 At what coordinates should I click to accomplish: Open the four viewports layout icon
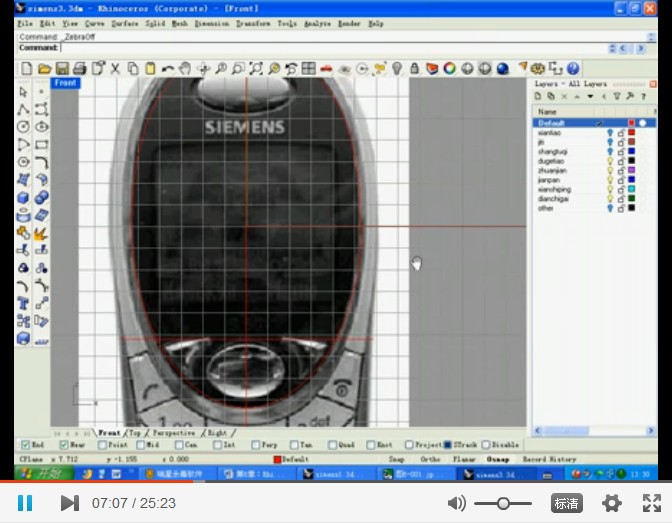click(x=309, y=69)
